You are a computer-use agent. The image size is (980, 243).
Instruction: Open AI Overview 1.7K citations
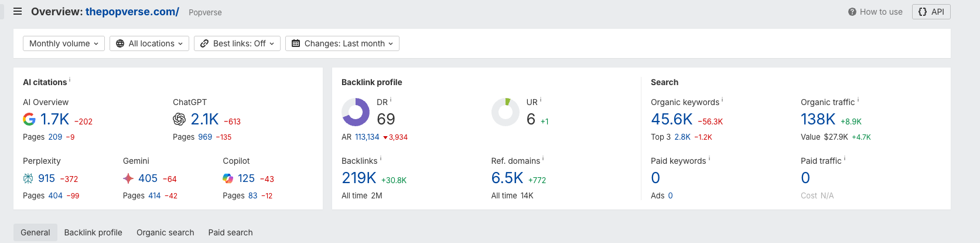click(x=55, y=119)
